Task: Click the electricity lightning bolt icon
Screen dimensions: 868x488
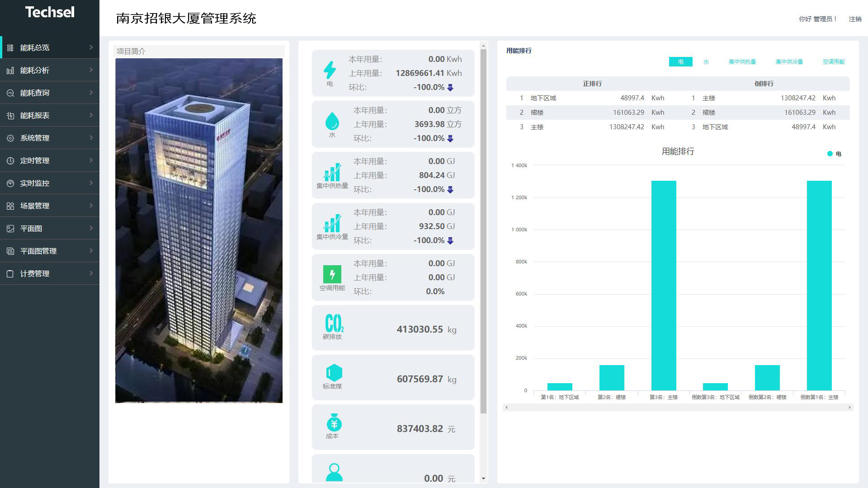Action: 330,70
